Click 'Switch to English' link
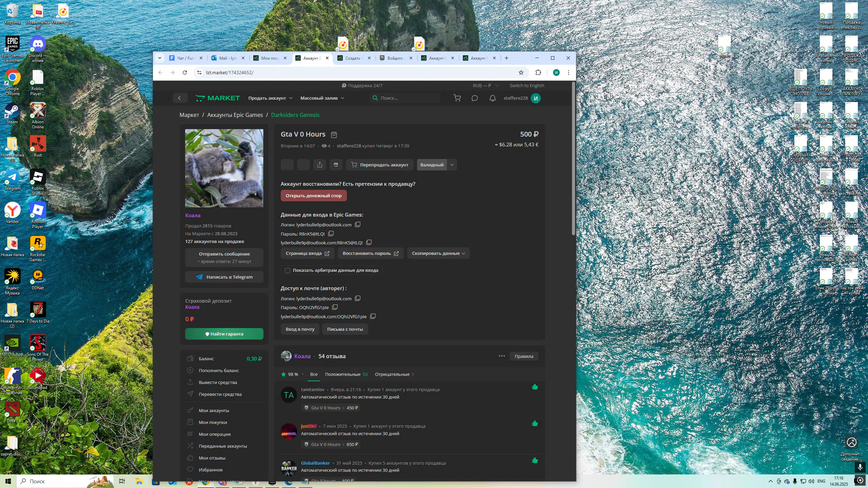 tap(527, 86)
